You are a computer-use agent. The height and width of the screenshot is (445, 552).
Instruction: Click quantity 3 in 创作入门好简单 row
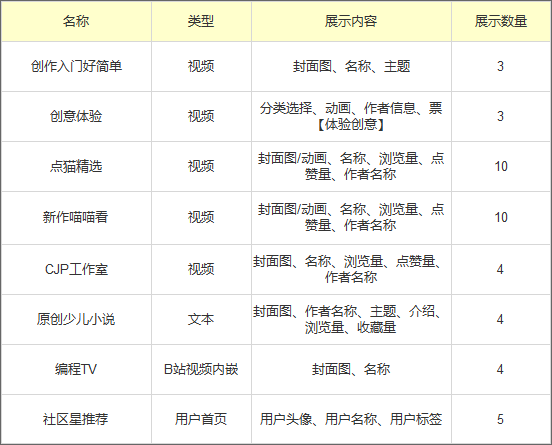pos(501,67)
